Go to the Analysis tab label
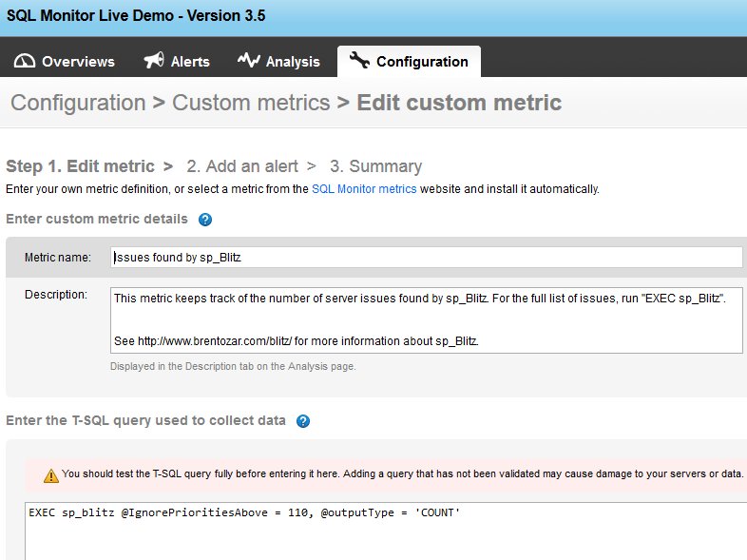 tap(293, 62)
